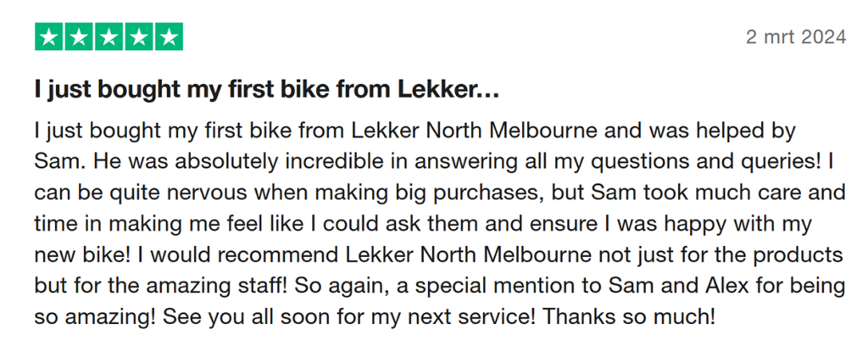Screen dimensions: 868x352
Task: Select the fourth green rating star
Action: click(x=139, y=36)
